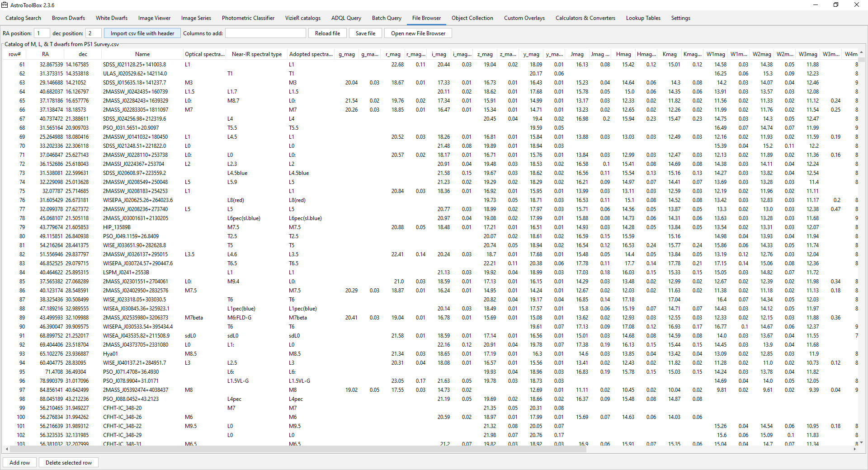868x470 pixels.
Task: Sort by W2mag column header
Action: tap(762, 54)
